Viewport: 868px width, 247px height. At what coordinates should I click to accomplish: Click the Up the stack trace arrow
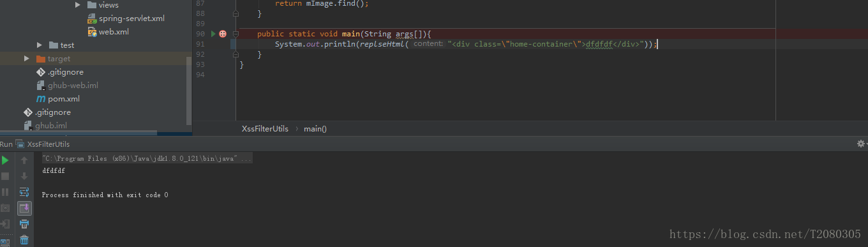point(24,160)
